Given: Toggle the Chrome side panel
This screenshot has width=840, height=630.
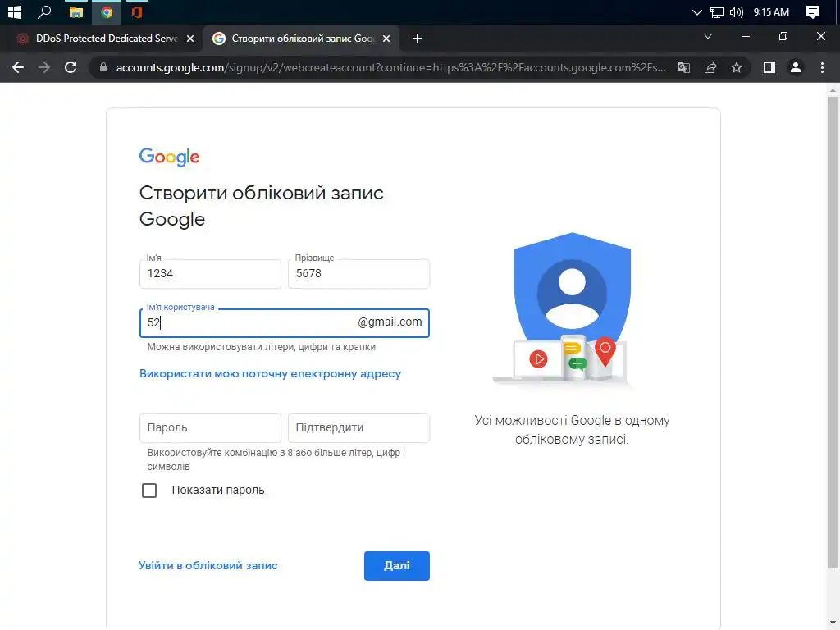Looking at the screenshot, I should click(x=769, y=67).
